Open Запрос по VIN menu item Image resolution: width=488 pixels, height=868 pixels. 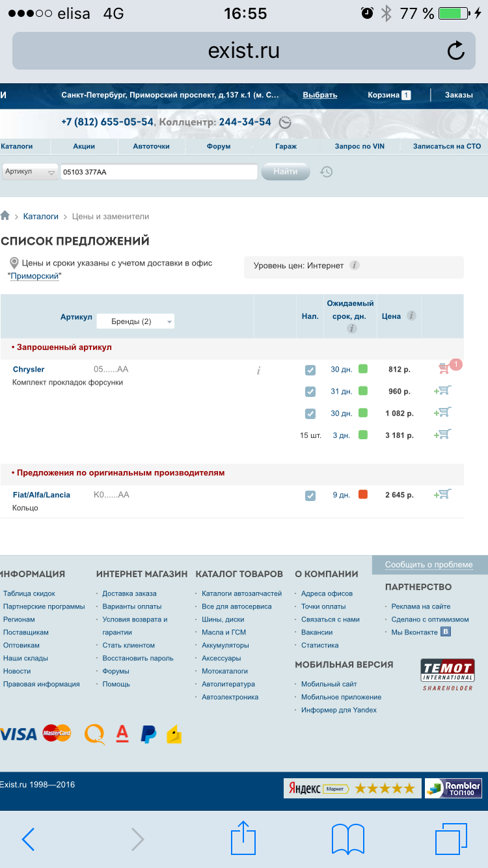360,146
